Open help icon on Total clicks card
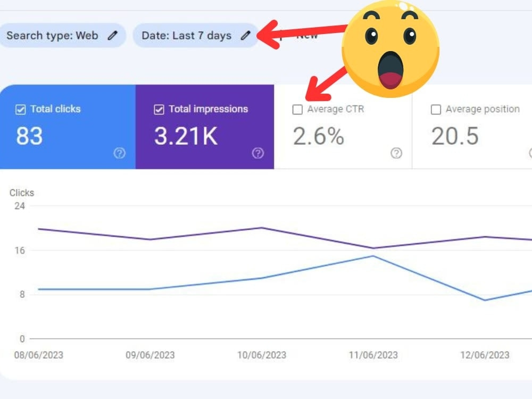Image resolution: width=532 pixels, height=399 pixels. coord(119,153)
